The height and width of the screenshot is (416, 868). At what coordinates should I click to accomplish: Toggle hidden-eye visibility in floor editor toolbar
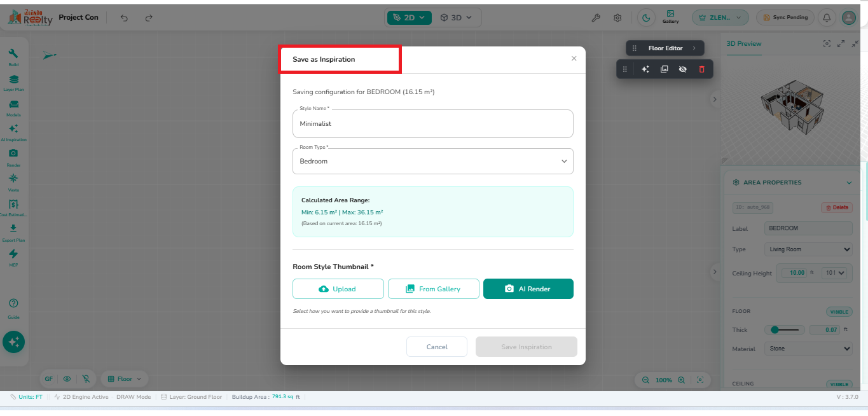(x=682, y=69)
